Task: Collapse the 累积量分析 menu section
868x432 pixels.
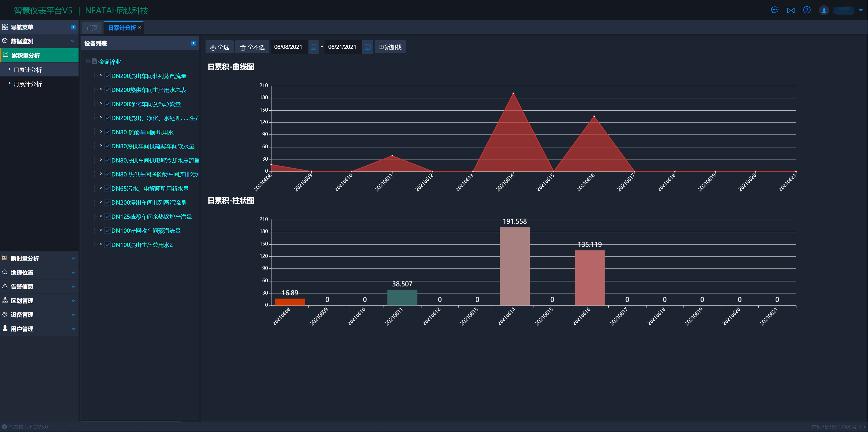Action: point(74,55)
